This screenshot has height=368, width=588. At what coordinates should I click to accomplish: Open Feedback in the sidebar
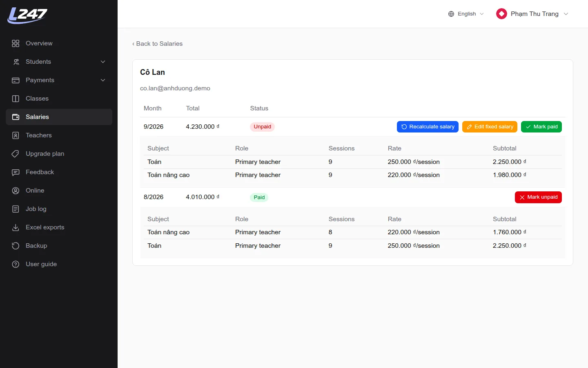click(x=59, y=172)
